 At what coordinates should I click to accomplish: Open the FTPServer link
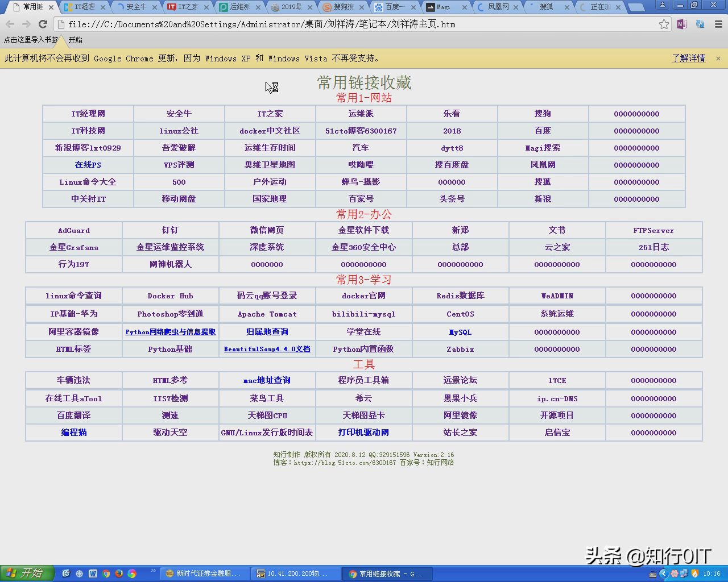pyautogui.click(x=654, y=230)
